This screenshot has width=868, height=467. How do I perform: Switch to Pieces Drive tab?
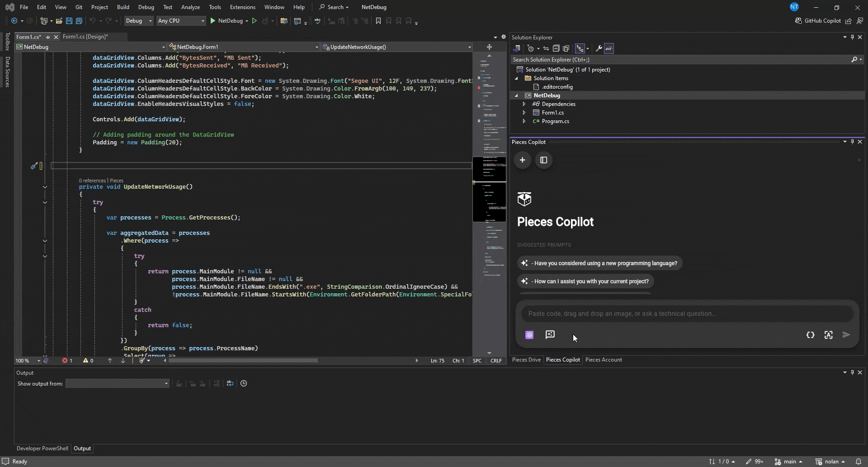click(x=526, y=360)
